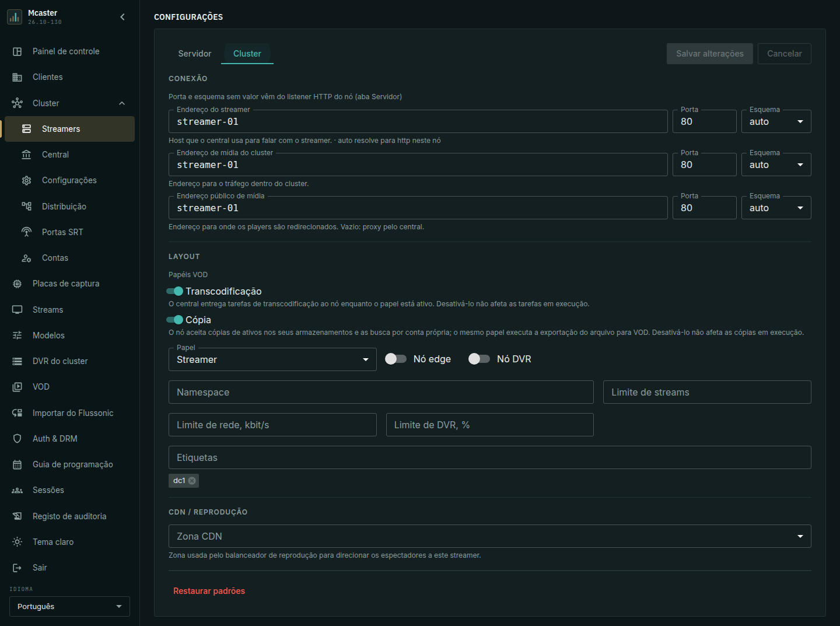Click the Portas SRT antenna icon
Viewport: 840px width, 626px height.
27,232
